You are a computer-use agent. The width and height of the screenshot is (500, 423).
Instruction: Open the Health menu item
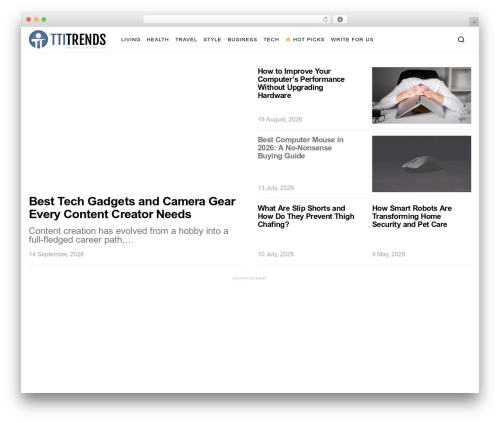pyautogui.click(x=158, y=39)
